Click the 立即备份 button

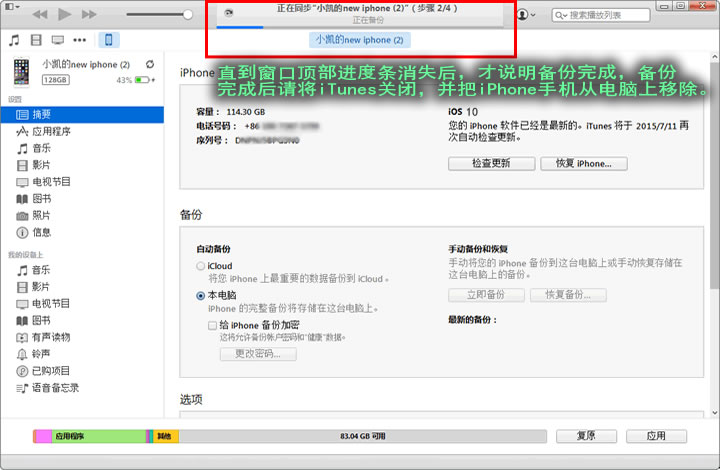[486, 295]
